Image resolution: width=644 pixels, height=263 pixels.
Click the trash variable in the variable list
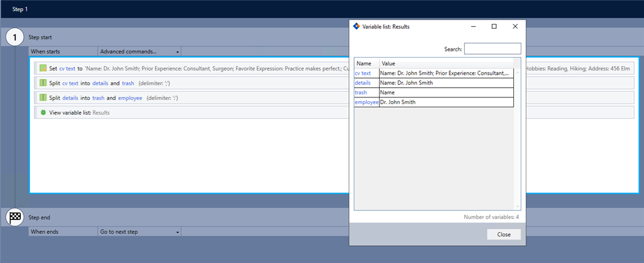tap(361, 93)
